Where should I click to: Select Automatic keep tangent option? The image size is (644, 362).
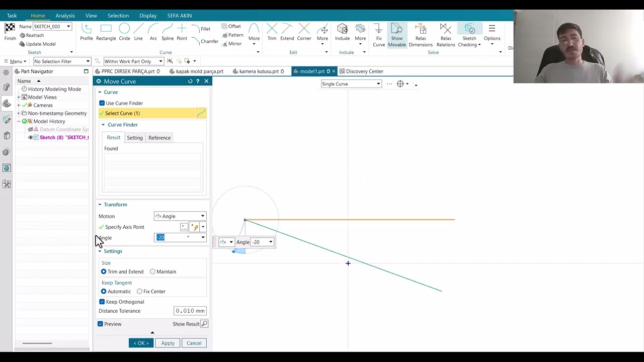point(104,291)
